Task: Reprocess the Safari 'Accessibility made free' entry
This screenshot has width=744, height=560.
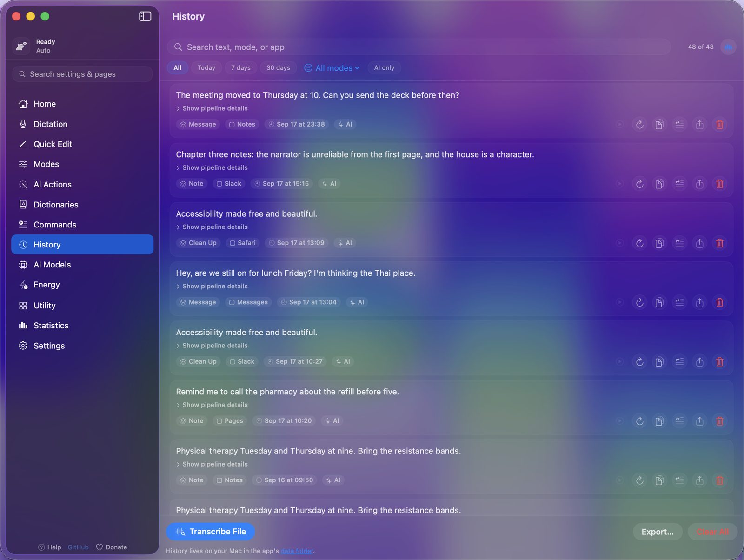Action: (639, 243)
